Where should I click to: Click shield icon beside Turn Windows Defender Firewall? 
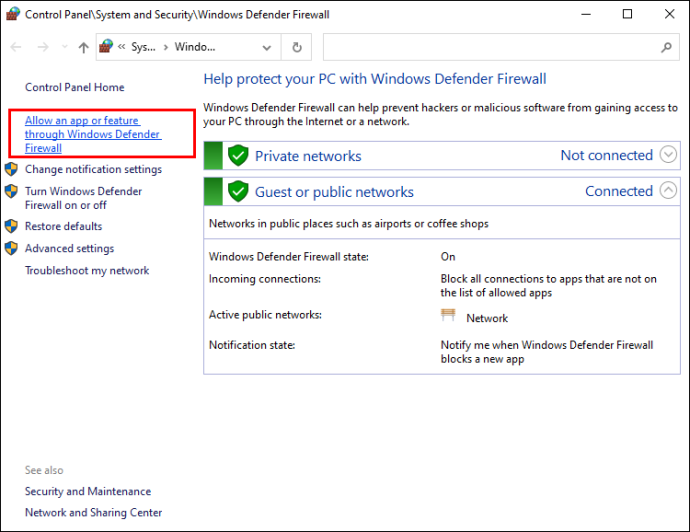(11, 191)
